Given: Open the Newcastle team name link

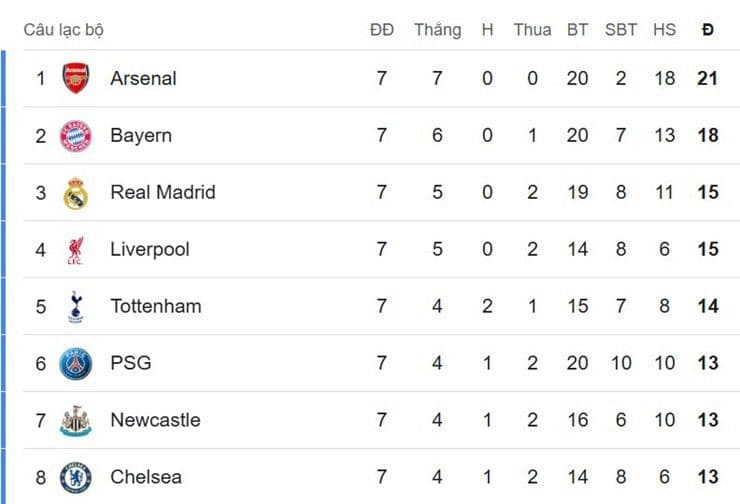Looking at the screenshot, I should tap(155, 420).
